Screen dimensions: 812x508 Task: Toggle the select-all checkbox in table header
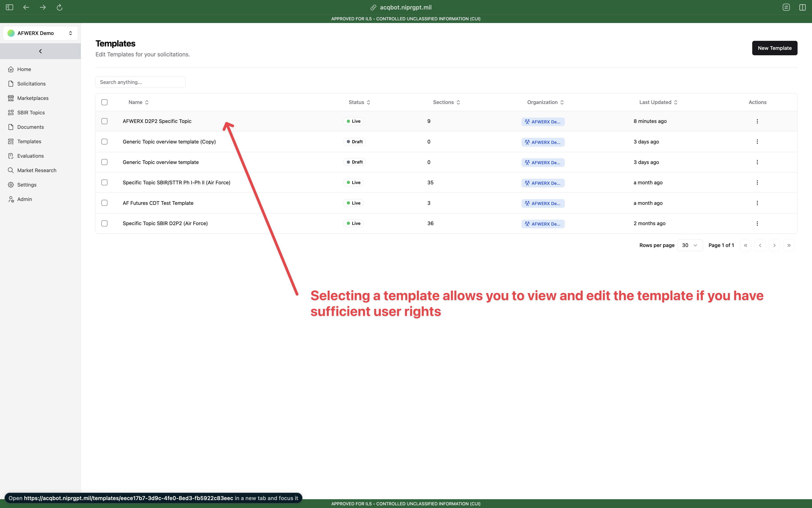click(104, 102)
